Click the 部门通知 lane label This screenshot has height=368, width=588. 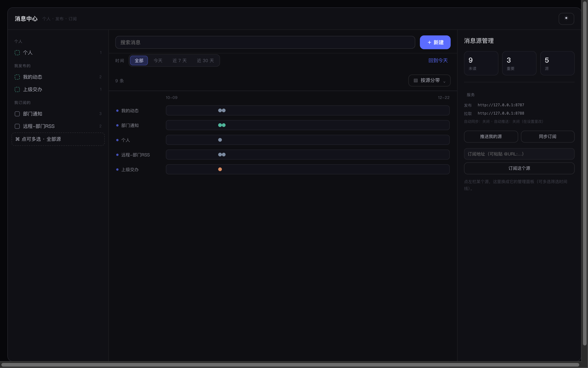130,125
